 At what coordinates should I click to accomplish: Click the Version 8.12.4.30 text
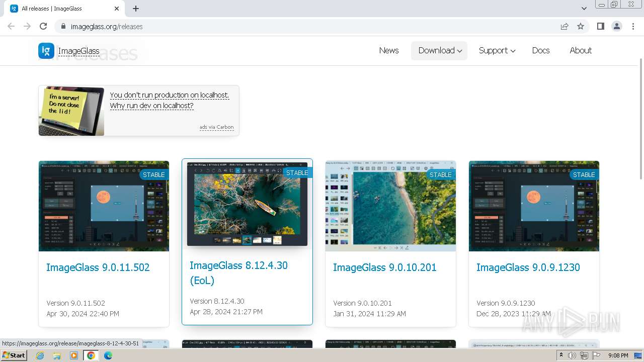[217, 301]
